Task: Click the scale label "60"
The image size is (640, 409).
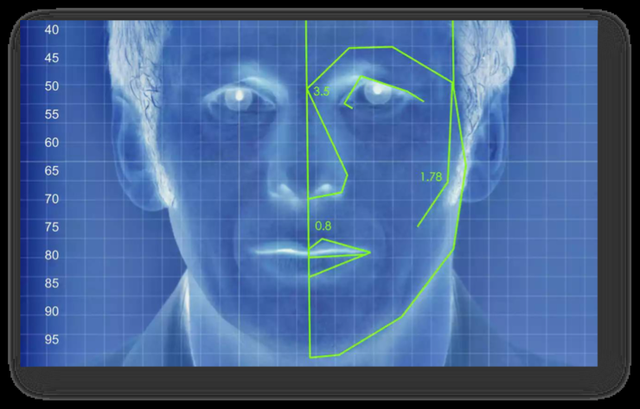Action: point(52,142)
